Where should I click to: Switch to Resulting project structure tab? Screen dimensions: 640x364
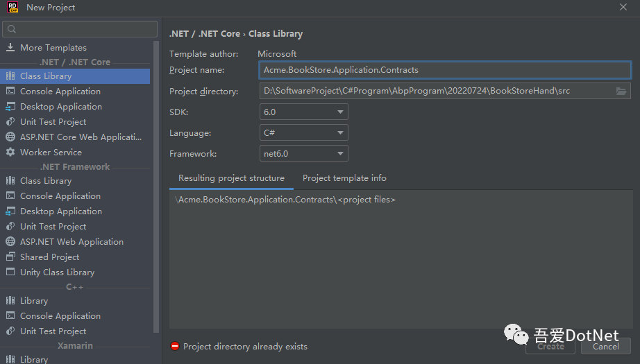pos(231,178)
